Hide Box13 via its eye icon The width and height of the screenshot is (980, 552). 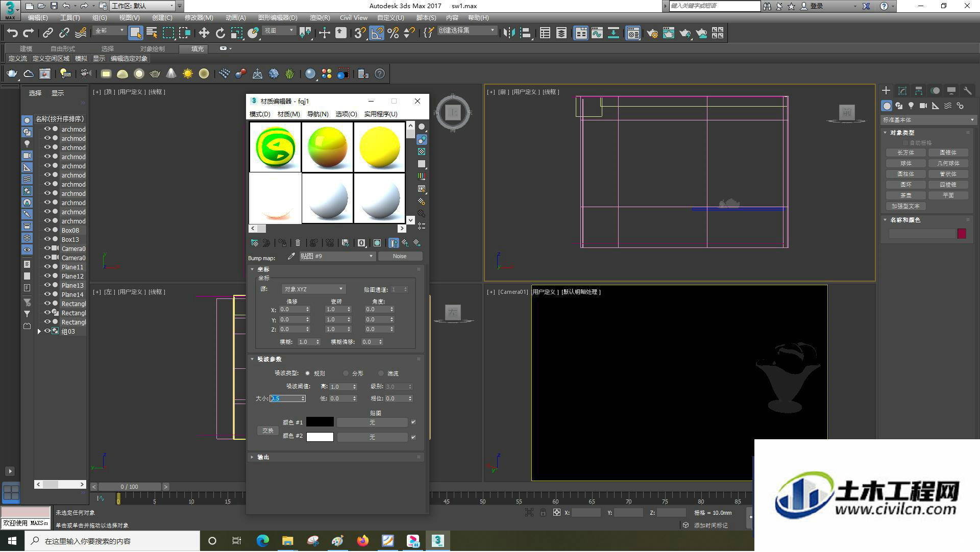click(x=47, y=240)
